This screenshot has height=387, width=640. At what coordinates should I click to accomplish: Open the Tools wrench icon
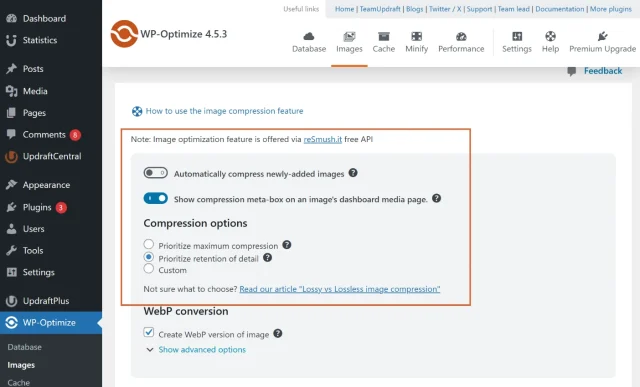[11, 250]
